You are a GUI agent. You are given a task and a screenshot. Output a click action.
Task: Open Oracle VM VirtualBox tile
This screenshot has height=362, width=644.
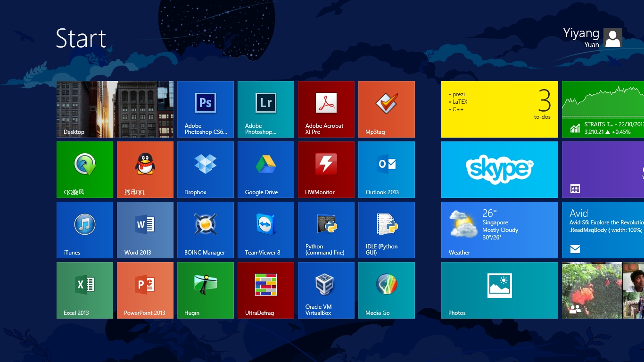coord(326,290)
